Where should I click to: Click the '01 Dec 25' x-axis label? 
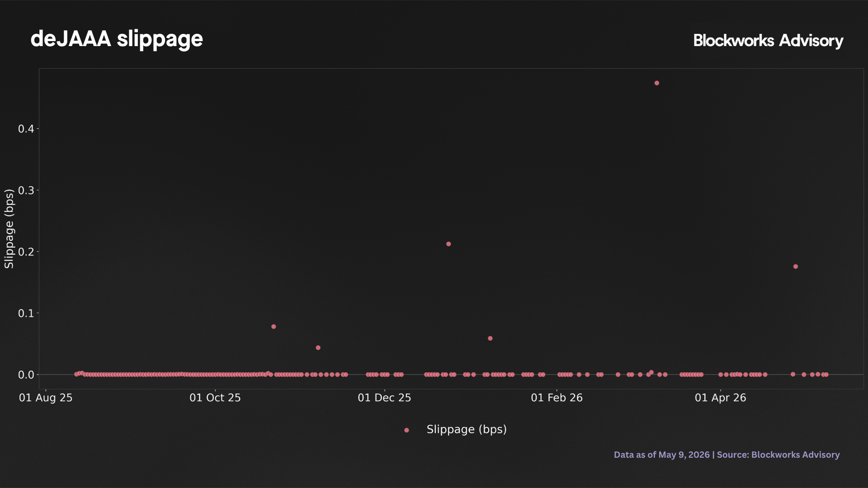coord(385,398)
